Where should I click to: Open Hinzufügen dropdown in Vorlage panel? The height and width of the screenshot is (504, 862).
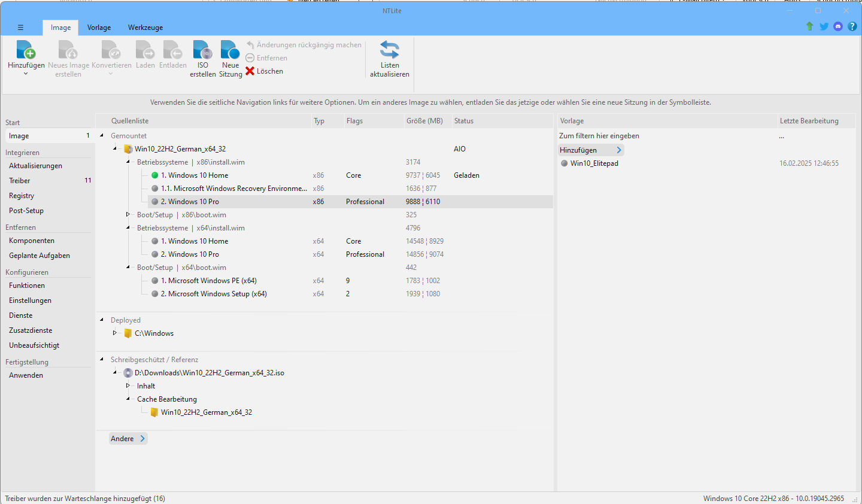point(591,150)
